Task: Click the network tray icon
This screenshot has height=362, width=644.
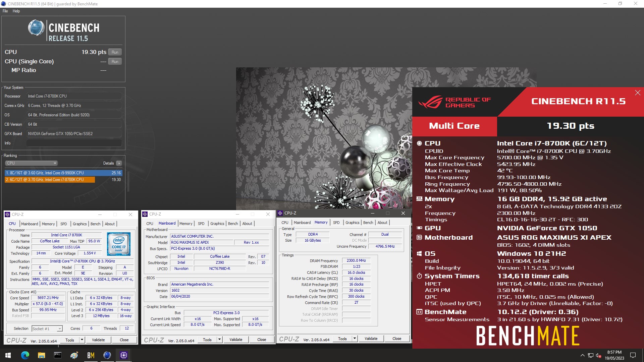Action: pyautogui.click(x=590, y=355)
